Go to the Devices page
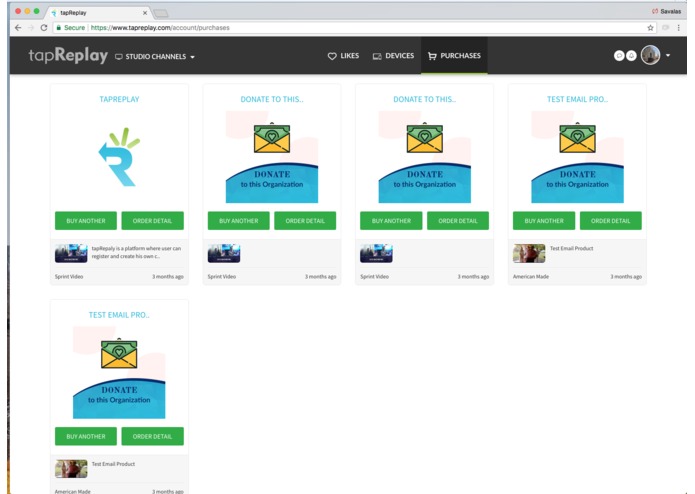This screenshot has width=695, height=494. pyautogui.click(x=393, y=55)
